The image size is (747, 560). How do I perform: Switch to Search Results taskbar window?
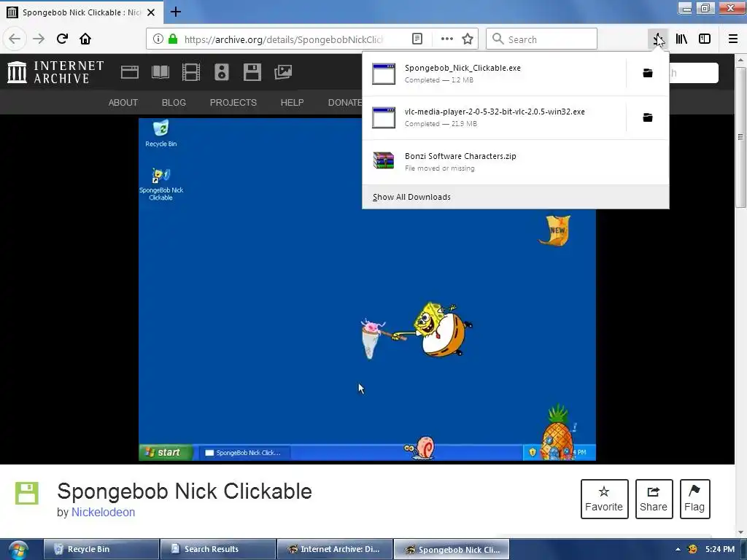click(x=218, y=550)
